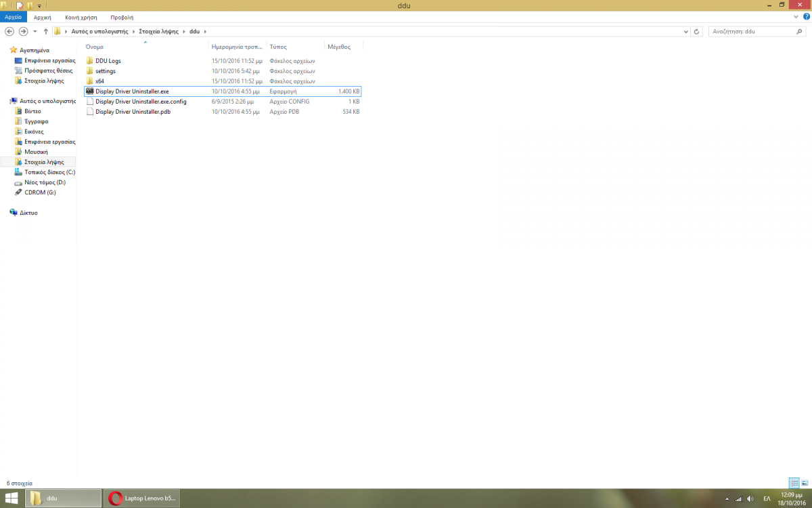Open address bar history dropdown
Screen dimensions: 812x508
[687, 31]
